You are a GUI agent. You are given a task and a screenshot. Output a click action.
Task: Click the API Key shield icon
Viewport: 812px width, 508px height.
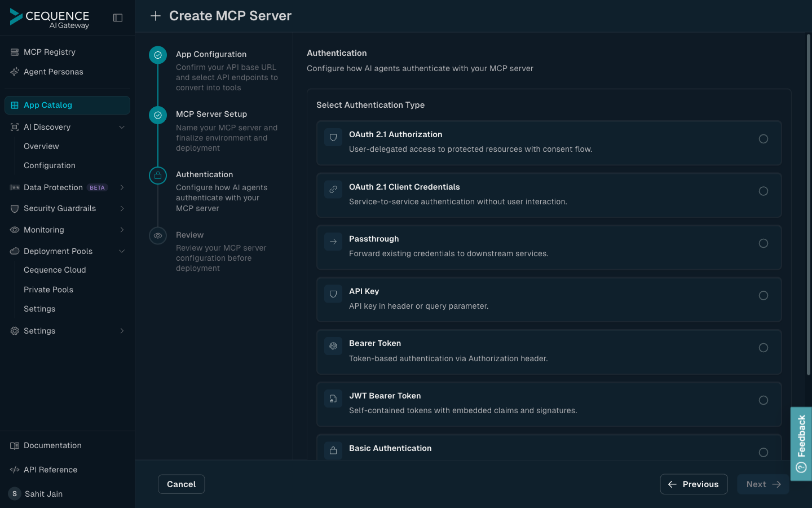333,294
